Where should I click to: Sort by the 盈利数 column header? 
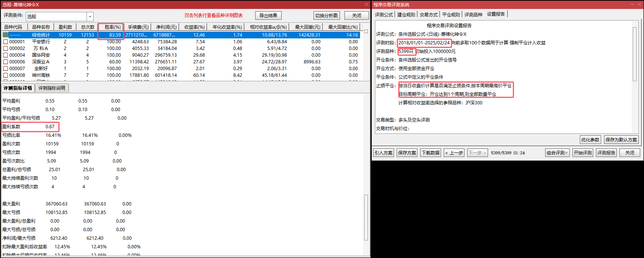tap(65, 27)
